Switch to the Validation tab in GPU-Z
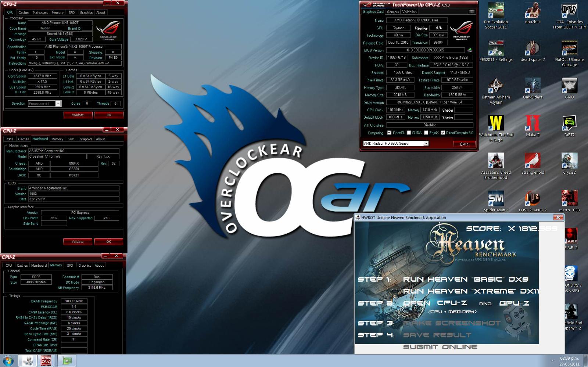 [409, 12]
